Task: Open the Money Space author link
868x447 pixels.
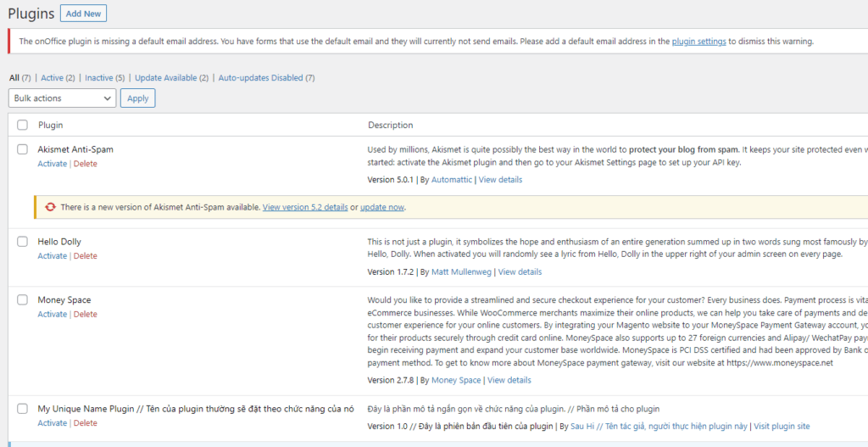Action: (456, 380)
